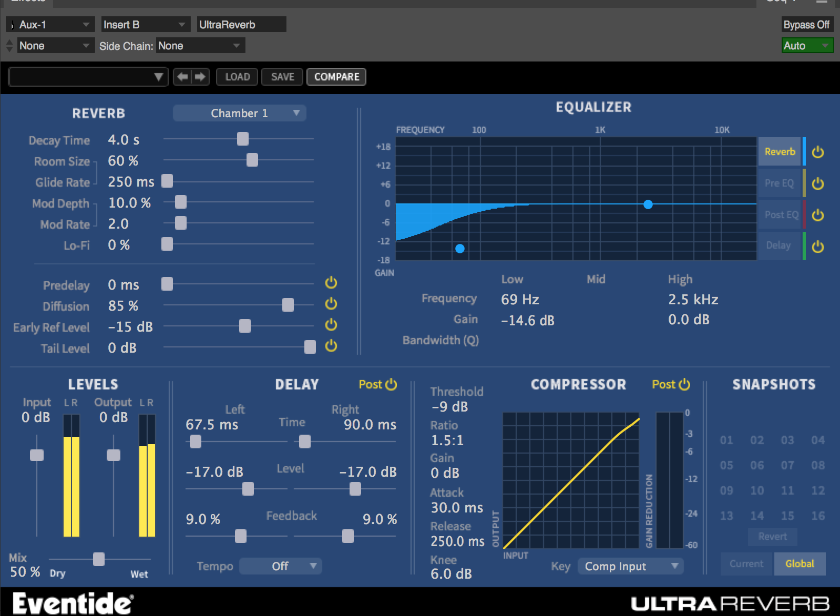Click the Mix Dry/Wet slider handle

tap(99, 559)
